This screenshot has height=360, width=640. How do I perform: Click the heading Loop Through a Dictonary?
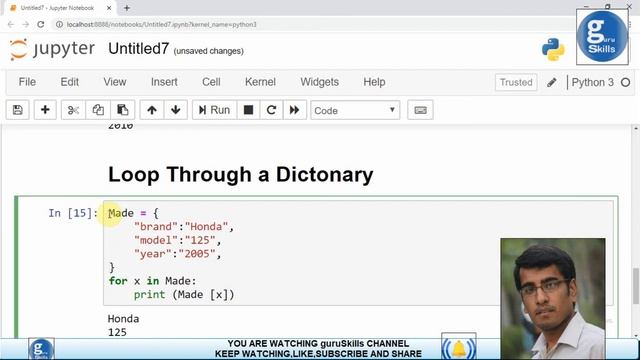click(x=240, y=174)
